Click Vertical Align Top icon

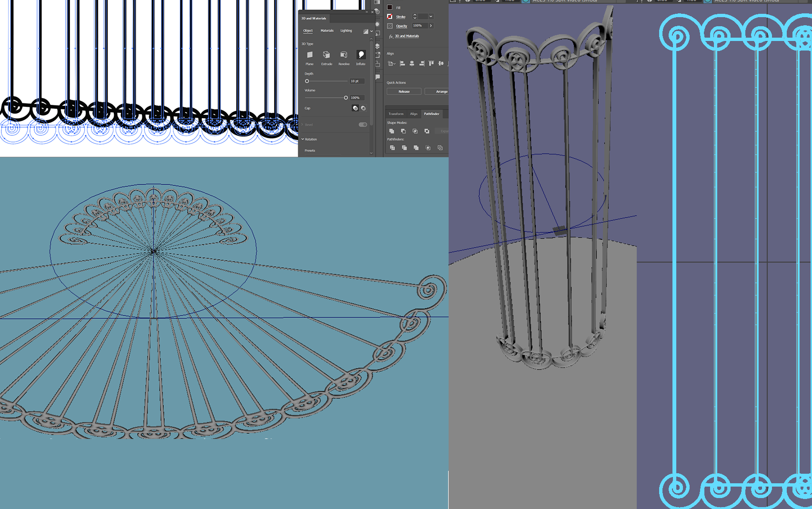click(431, 63)
